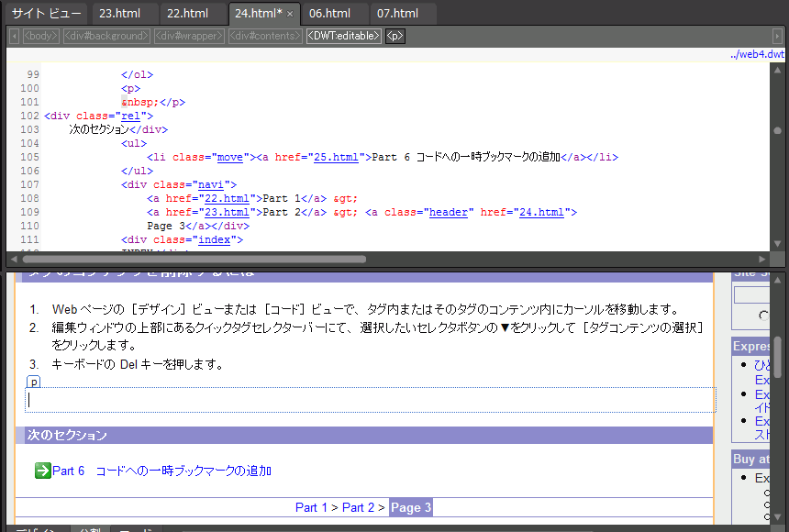Click list item 1 starting with 'Web ページの'

366,309
